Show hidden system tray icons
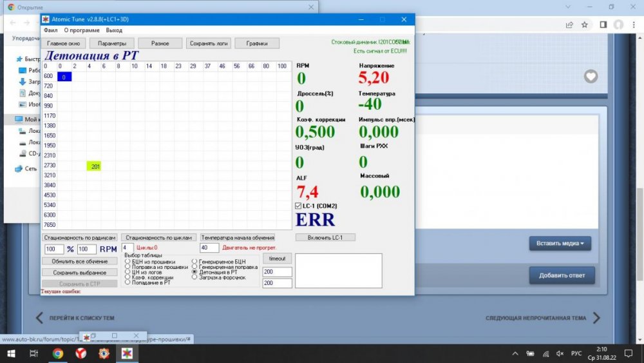The image size is (644, 363). click(x=515, y=353)
